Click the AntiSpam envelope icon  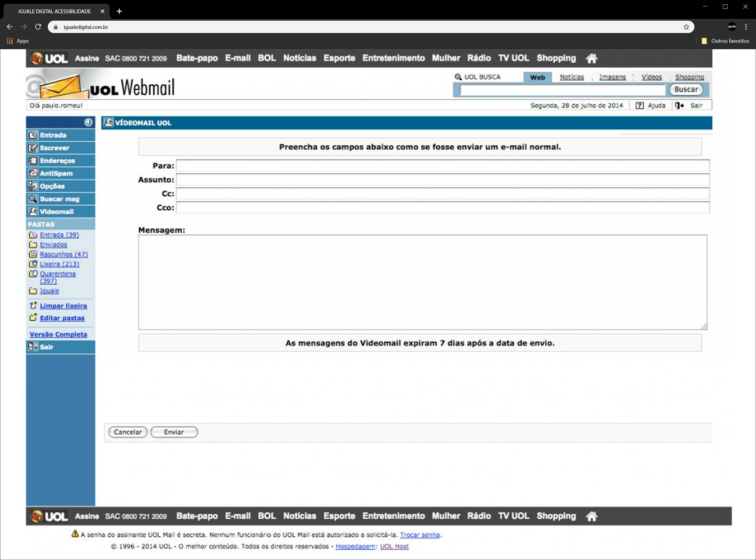[33, 173]
